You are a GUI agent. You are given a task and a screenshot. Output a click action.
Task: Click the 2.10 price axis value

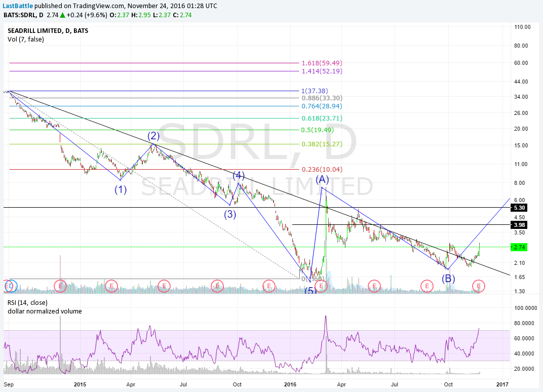pyautogui.click(x=520, y=263)
